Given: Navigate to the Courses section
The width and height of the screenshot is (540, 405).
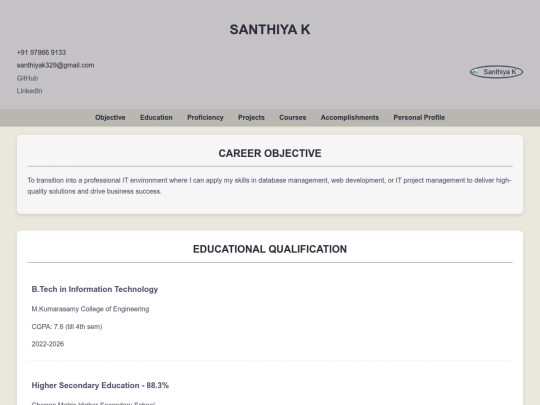Looking at the screenshot, I should (x=293, y=117).
